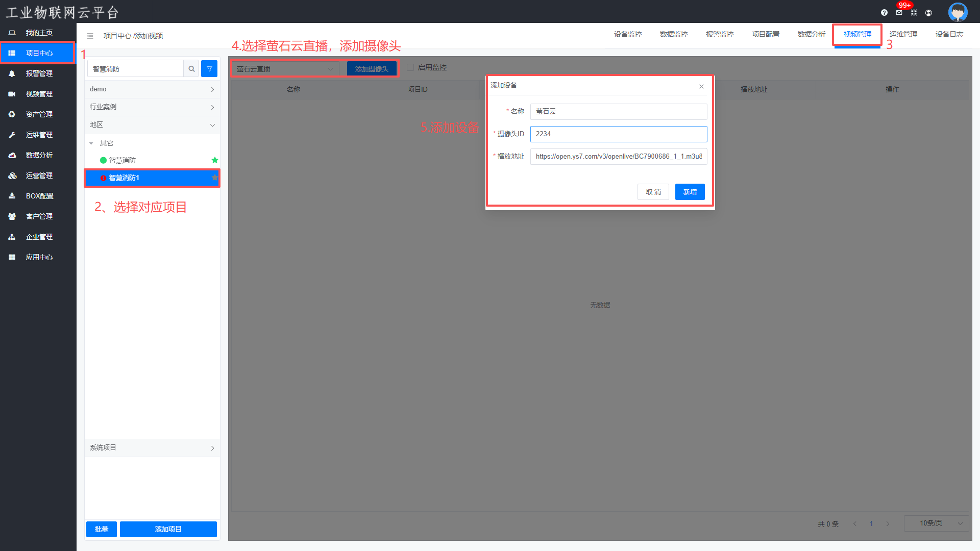Open the mail notifications icon
Viewport: 980px width, 551px height.
899,13
